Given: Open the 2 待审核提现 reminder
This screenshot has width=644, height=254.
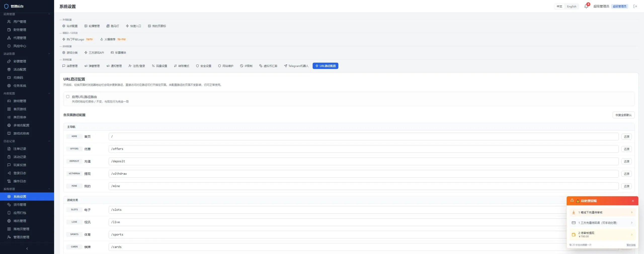Looking at the screenshot, I should click(602, 234).
